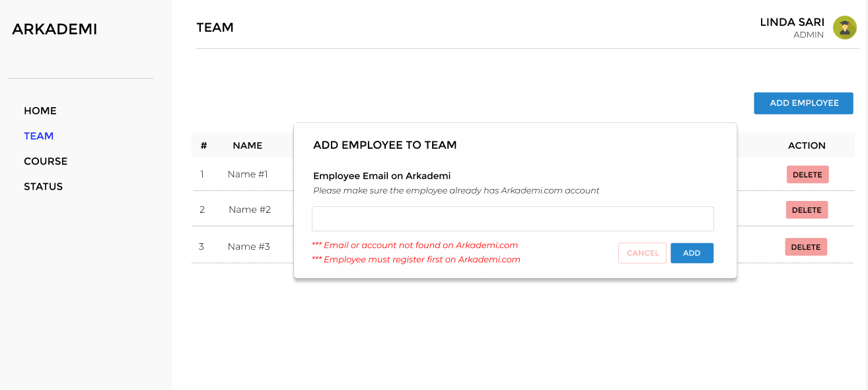The image size is (868, 390).
Task: Go to the Course page
Action: click(46, 161)
